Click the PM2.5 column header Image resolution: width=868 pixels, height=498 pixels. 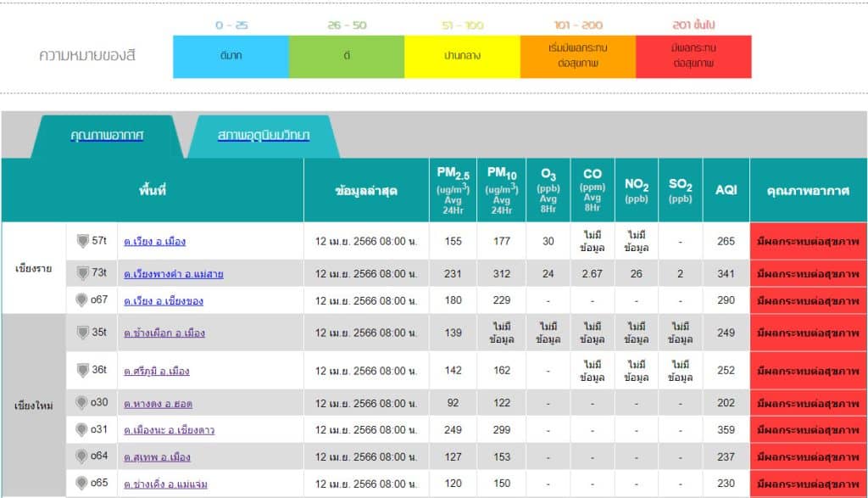(x=453, y=191)
